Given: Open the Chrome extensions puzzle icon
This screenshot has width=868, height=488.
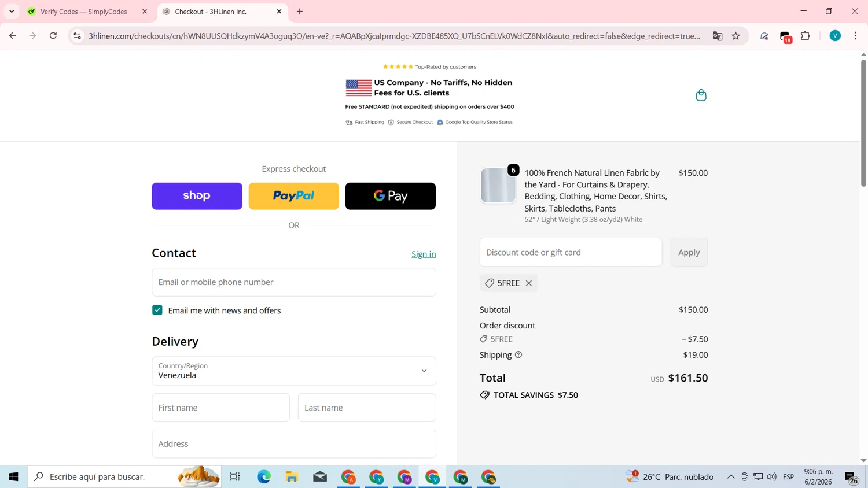Looking at the screenshot, I should point(805,36).
